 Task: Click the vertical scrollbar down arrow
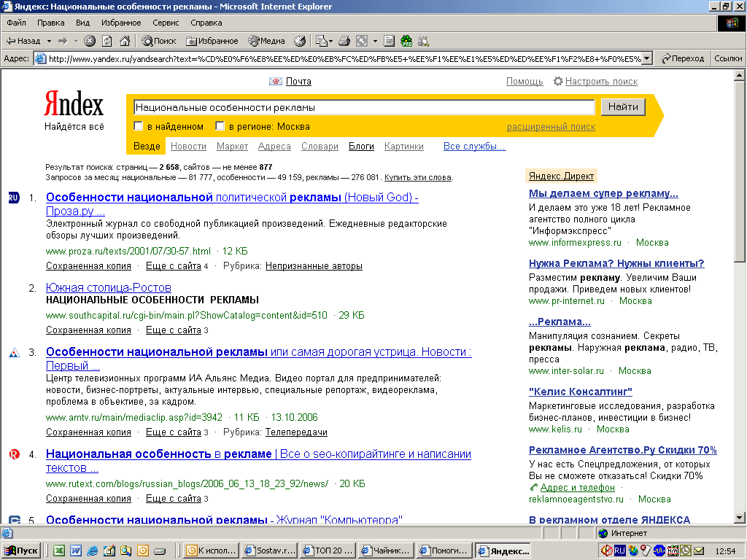pos(740,517)
